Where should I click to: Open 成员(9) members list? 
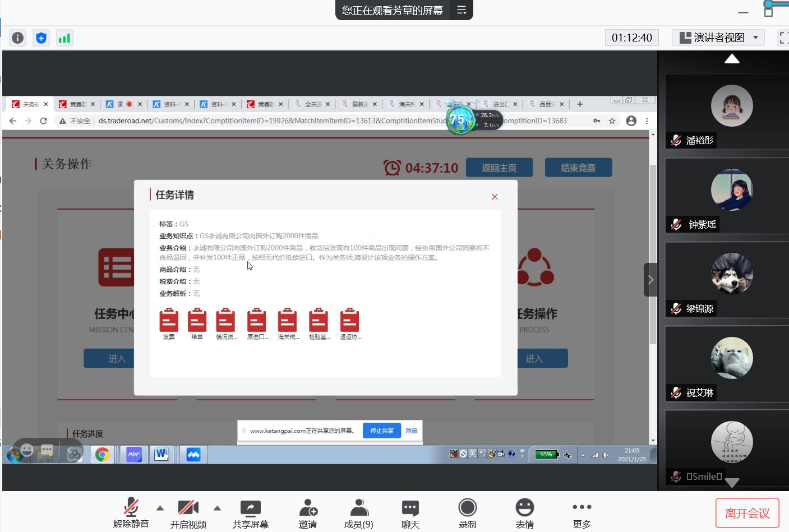tap(359, 514)
